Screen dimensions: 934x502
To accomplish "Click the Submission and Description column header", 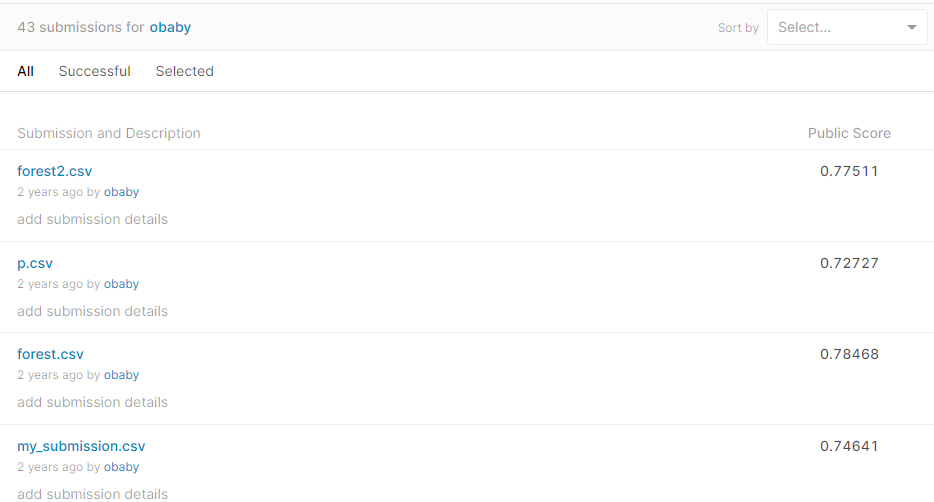I will [109, 133].
